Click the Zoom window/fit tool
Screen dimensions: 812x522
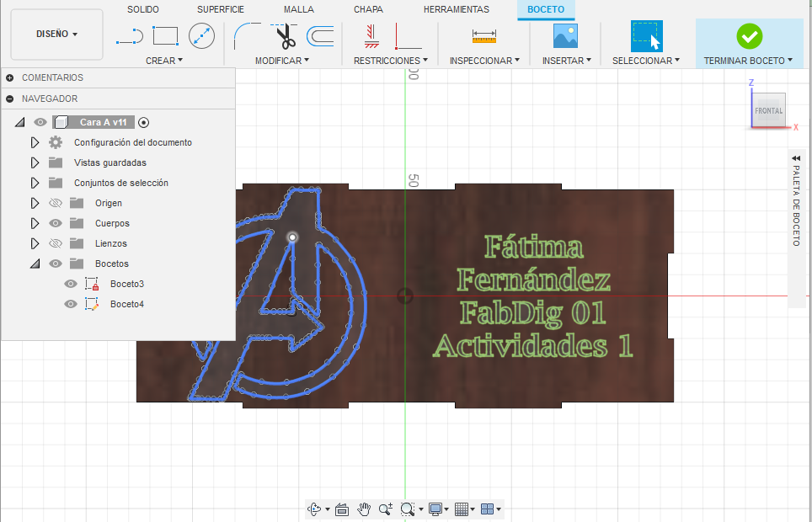[408, 509]
